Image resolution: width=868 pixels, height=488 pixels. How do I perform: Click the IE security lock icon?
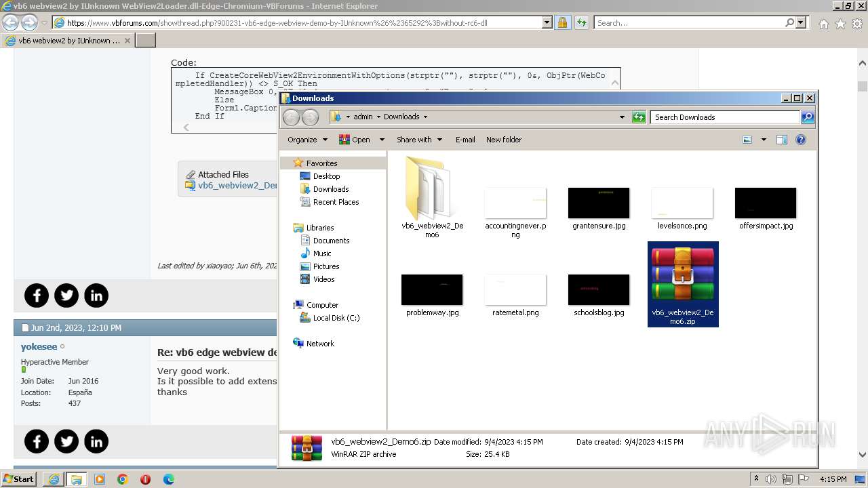[x=562, y=22]
